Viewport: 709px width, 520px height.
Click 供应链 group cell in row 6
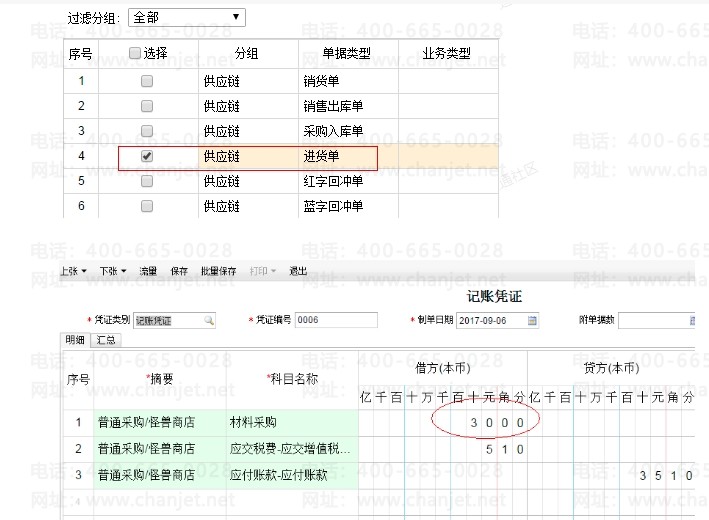pyautogui.click(x=248, y=206)
